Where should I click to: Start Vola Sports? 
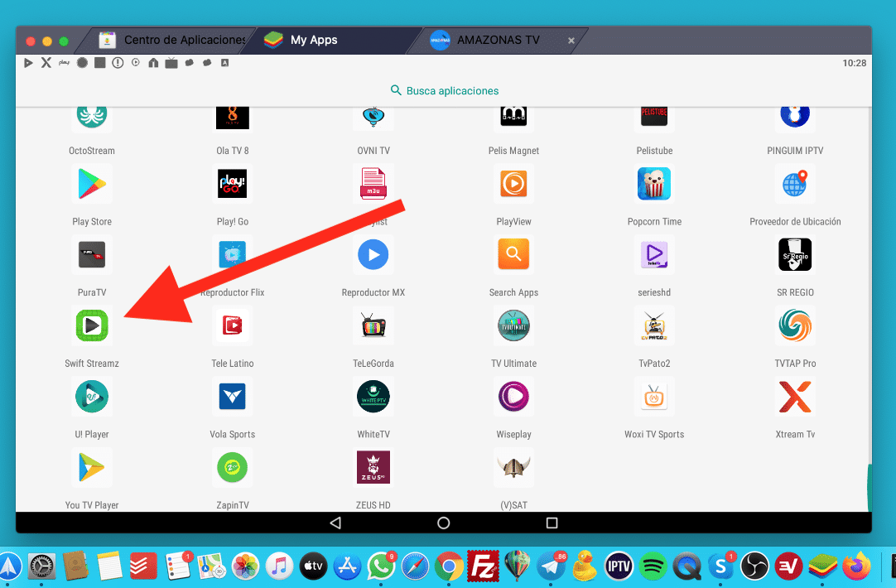point(232,397)
